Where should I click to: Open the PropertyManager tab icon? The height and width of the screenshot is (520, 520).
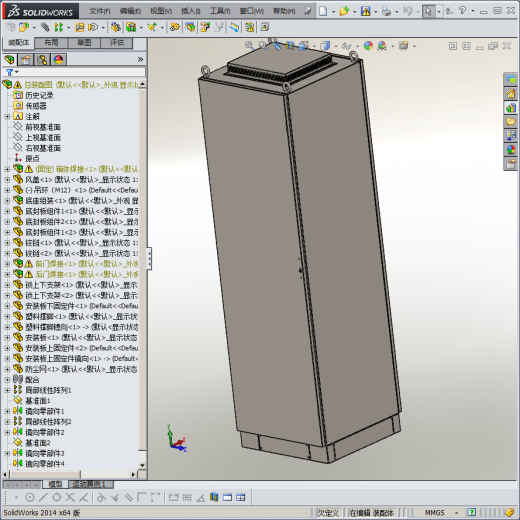(x=26, y=60)
